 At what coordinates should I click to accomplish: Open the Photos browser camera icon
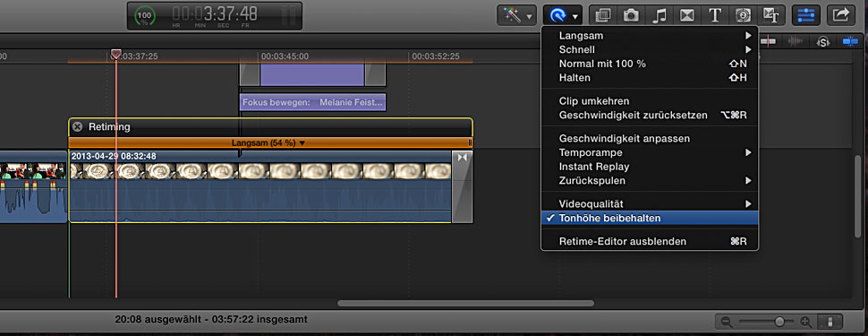pos(631,15)
